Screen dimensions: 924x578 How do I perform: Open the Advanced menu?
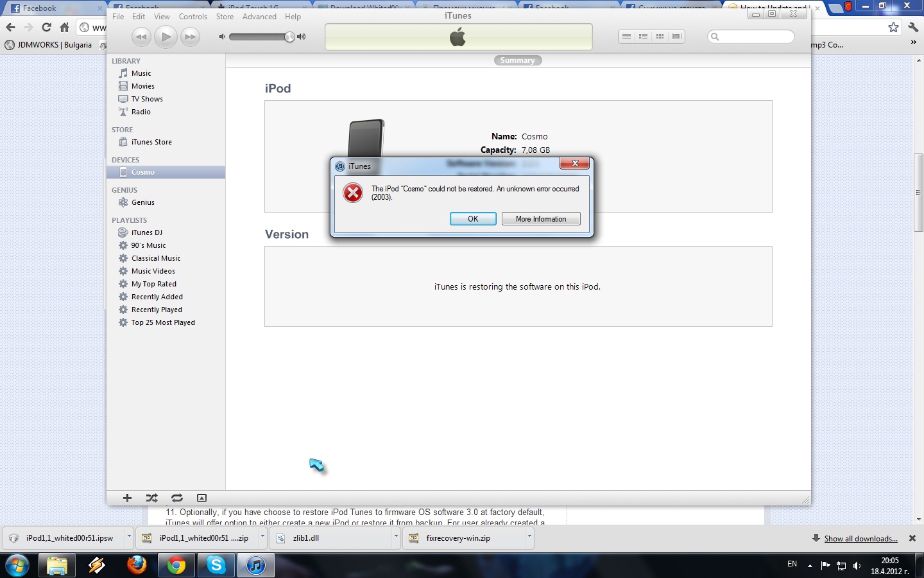click(x=259, y=17)
